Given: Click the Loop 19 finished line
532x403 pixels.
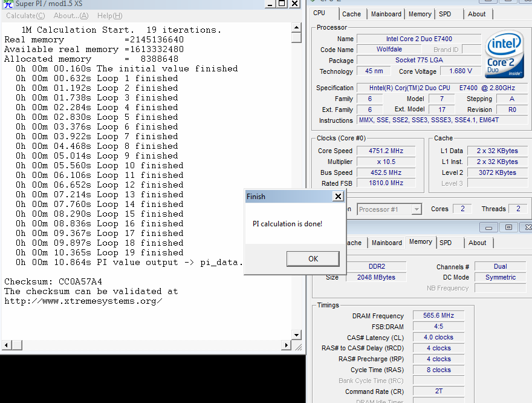Looking at the screenshot, I should (100, 252).
